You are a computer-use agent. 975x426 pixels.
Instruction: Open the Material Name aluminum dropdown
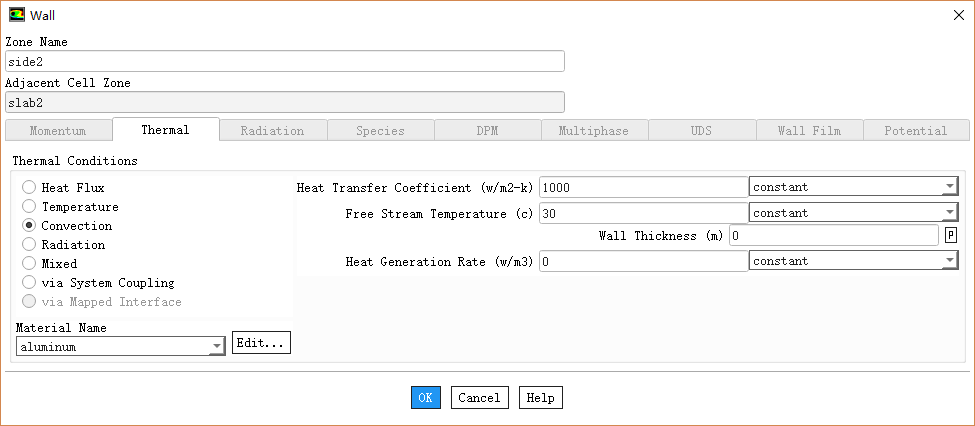pos(120,347)
